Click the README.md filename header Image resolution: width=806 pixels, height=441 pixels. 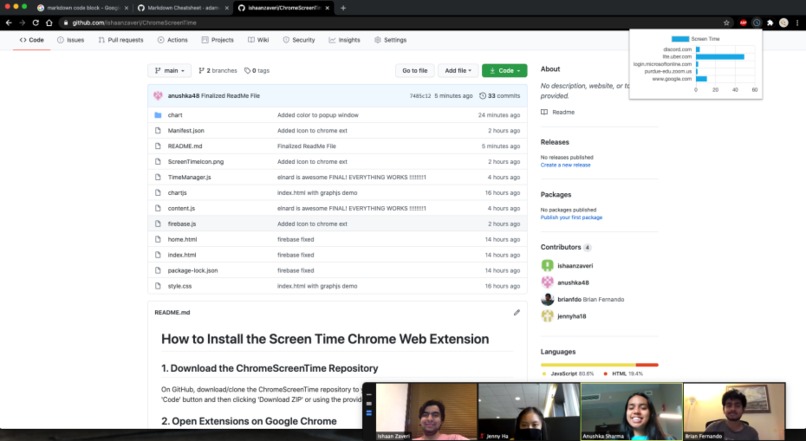(172, 313)
